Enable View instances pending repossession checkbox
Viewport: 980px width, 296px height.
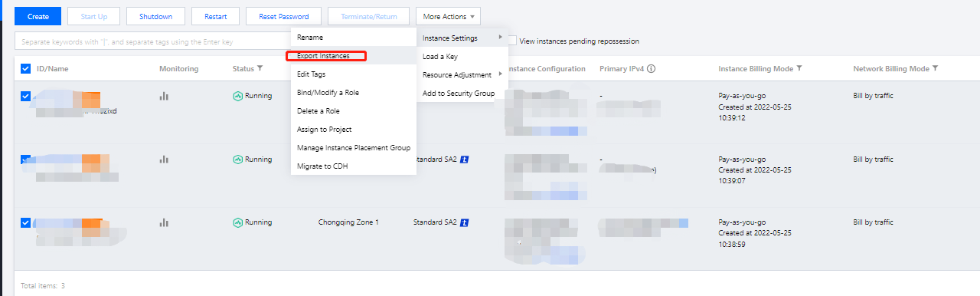(512, 41)
